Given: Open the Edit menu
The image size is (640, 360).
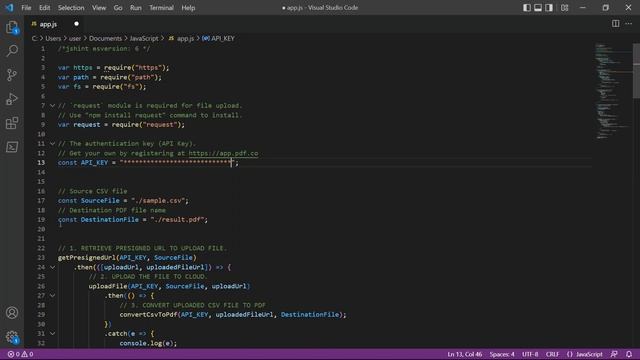Looking at the screenshot, I should click(x=44, y=8).
